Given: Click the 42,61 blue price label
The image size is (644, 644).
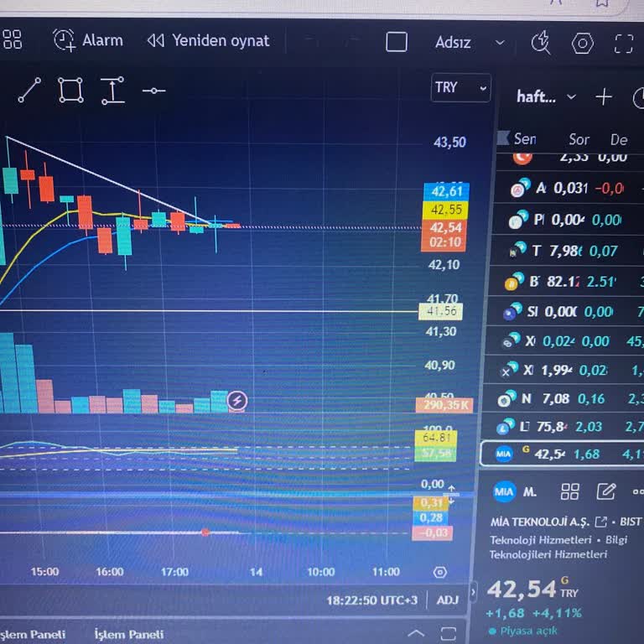Looking at the screenshot, I should tap(446, 191).
